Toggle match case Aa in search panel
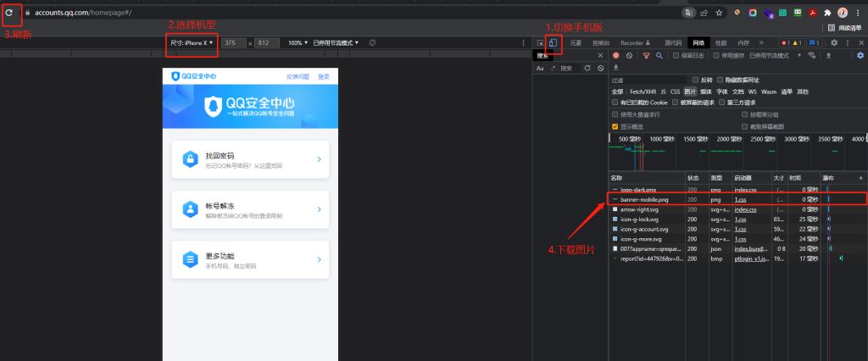The width and height of the screenshot is (868, 361). (x=540, y=68)
